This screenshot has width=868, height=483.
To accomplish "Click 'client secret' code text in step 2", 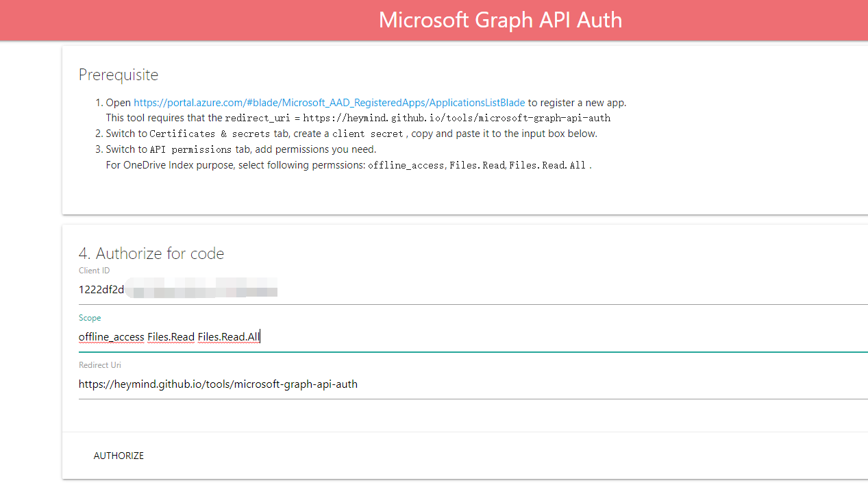I will click(x=368, y=134).
